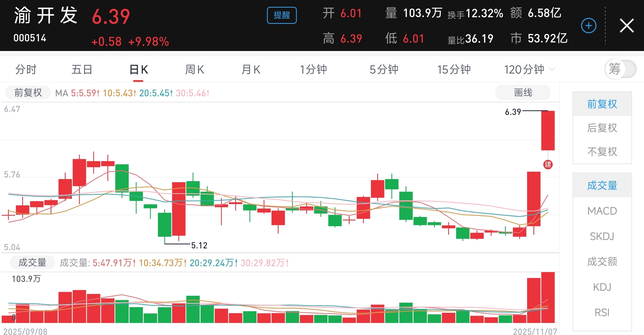This screenshot has height=335, width=644.
Task: Select the MACD indicator
Action: point(602,211)
